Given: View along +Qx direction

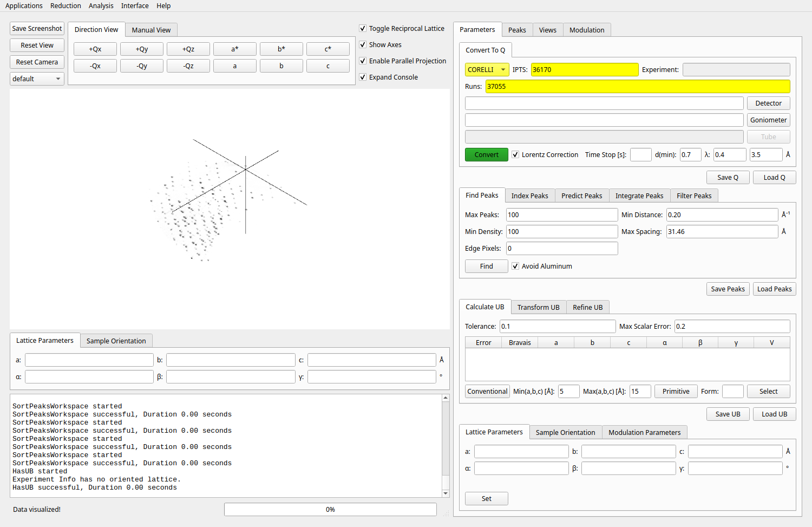Looking at the screenshot, I should [95, 49].
